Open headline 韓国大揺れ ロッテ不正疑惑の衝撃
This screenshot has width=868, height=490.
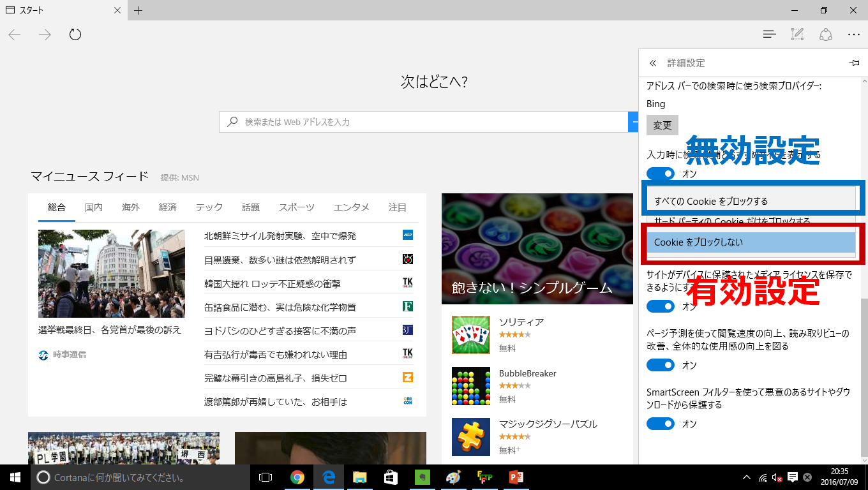[273, 283]
